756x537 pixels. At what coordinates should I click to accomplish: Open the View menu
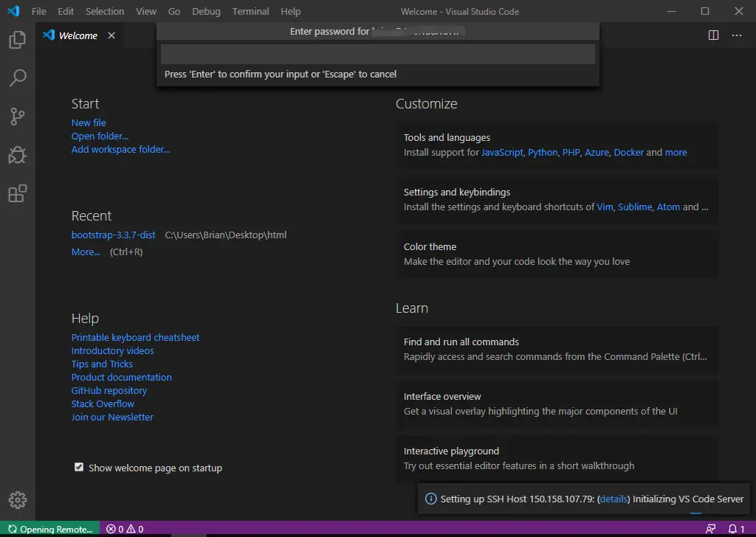[145, 11]
